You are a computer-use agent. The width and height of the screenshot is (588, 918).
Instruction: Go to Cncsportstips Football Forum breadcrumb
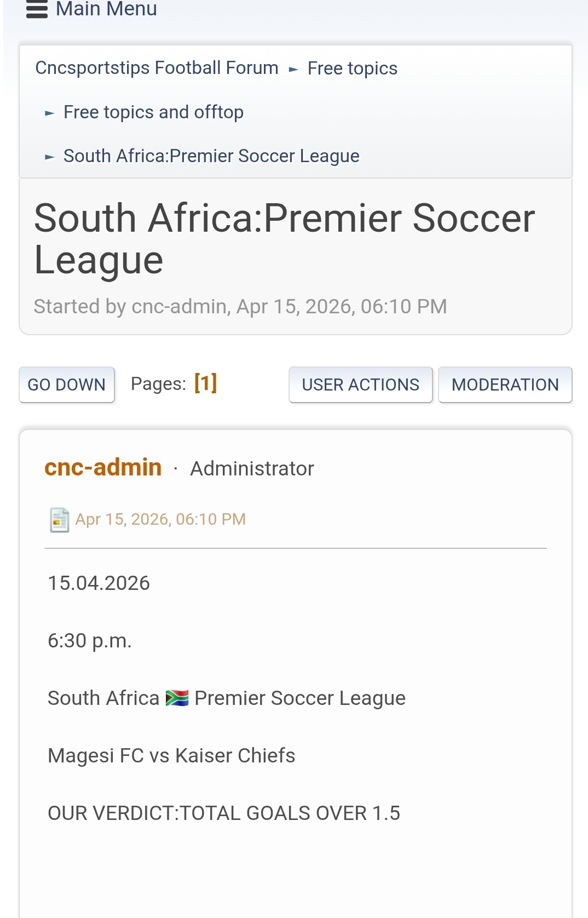pos(157,68)
